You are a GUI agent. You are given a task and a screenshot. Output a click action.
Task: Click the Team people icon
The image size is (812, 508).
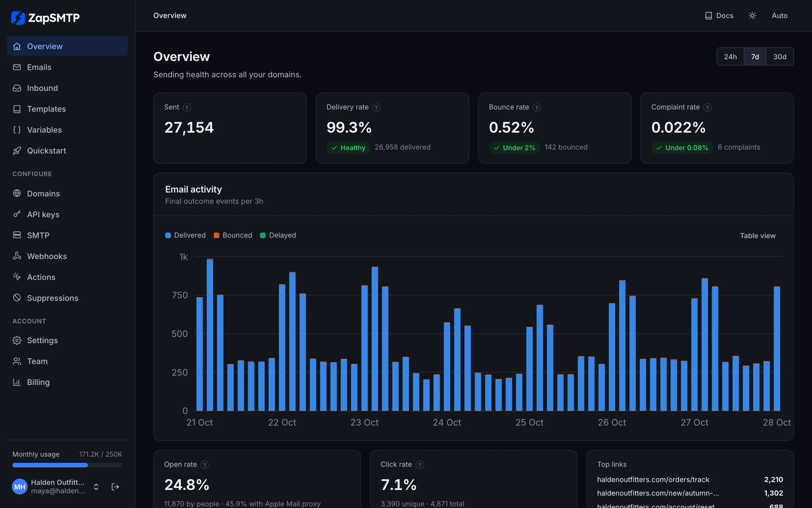[x=17, y=361]
